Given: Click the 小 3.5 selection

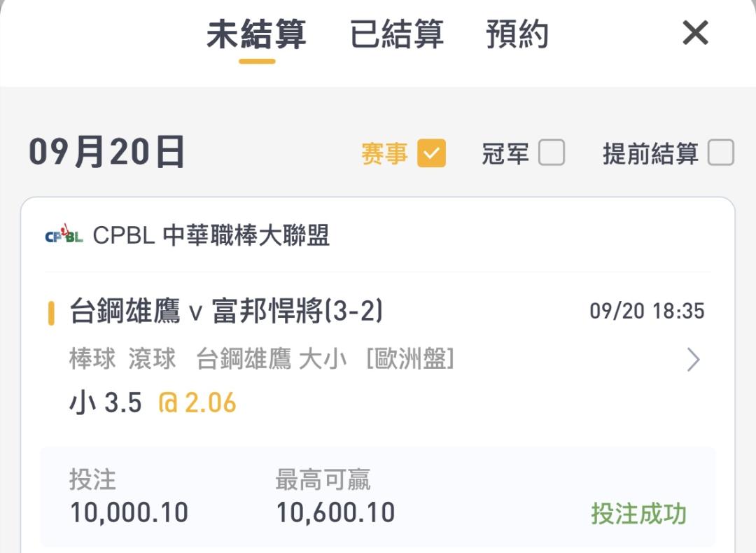Looking at the screenshot, I should coord(106,402).
